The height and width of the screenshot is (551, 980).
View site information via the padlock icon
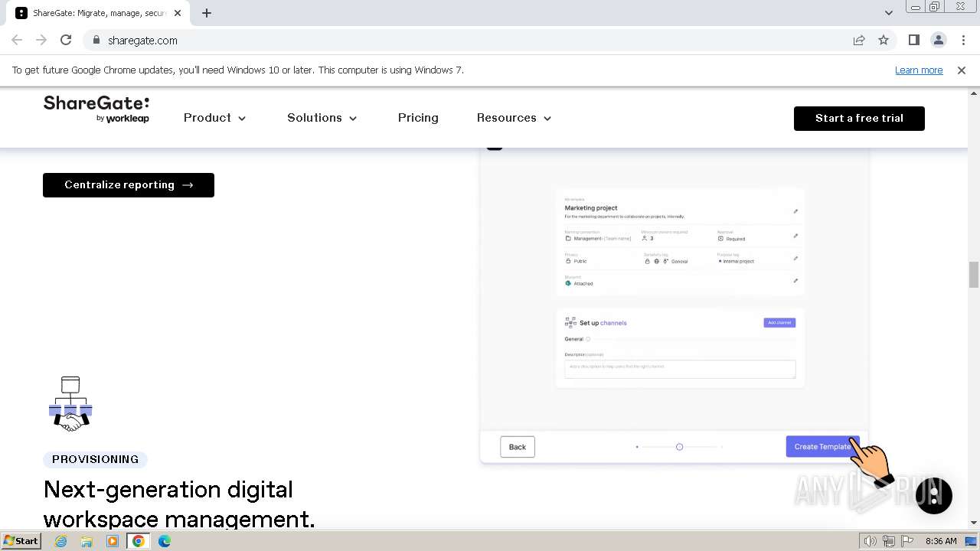click(x=96, y=40)
